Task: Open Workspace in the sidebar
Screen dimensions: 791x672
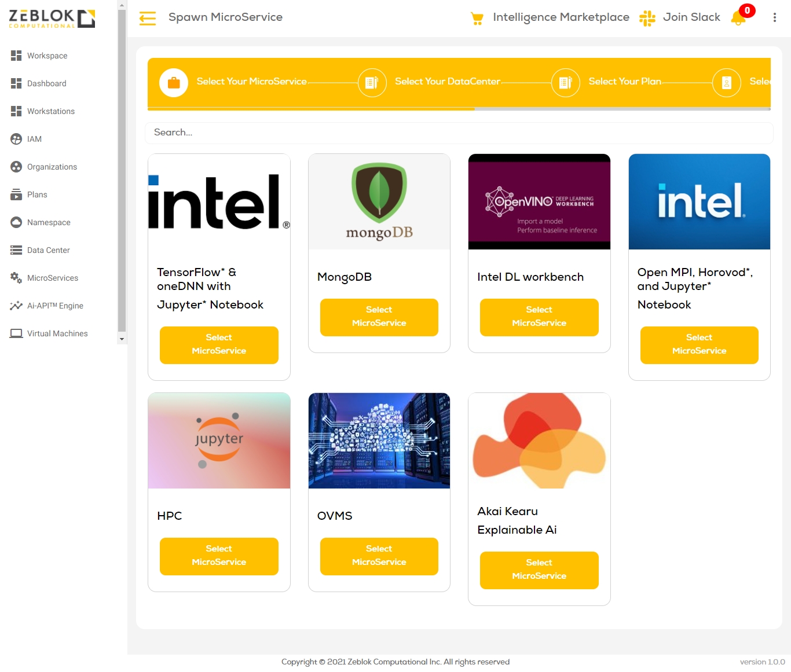Action: coord(47,56)
